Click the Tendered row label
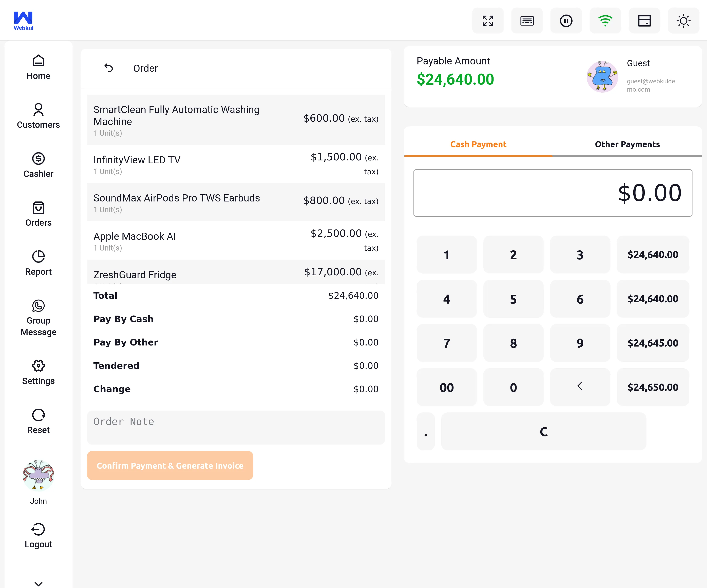 click(117, 366)
